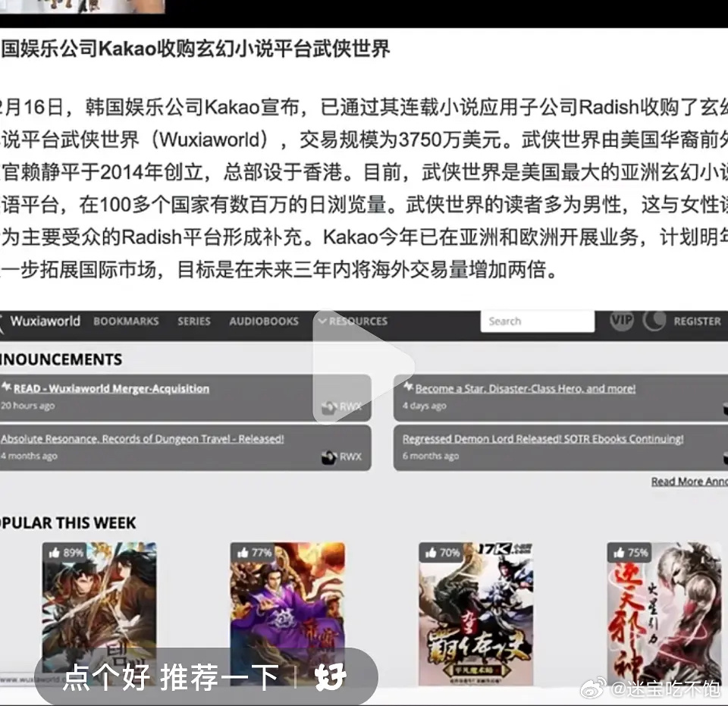The height and width of the screenshot is (706, 728).
Task: Click the '20 hours ago' timestamp
Action: [28, 406]
